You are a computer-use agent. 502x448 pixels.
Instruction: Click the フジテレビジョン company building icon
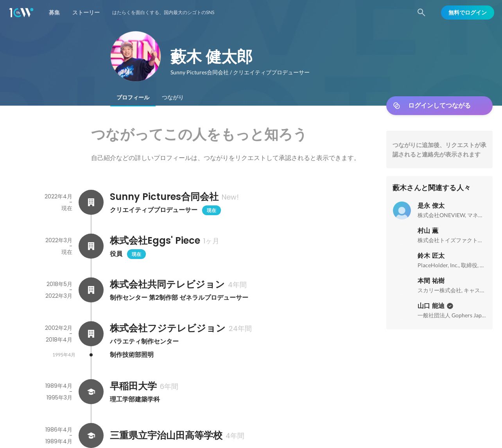91,334
